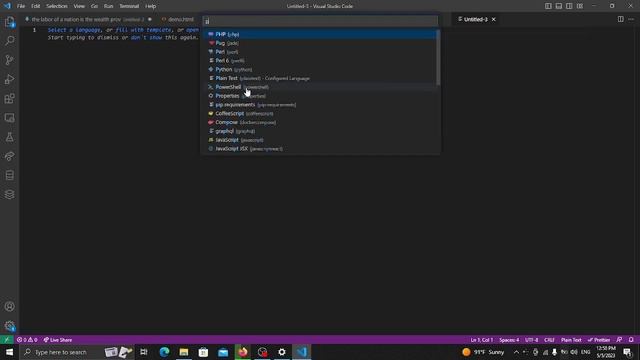Open the Terminal menu
Screen dimensions: 640x360
[129, 6]
